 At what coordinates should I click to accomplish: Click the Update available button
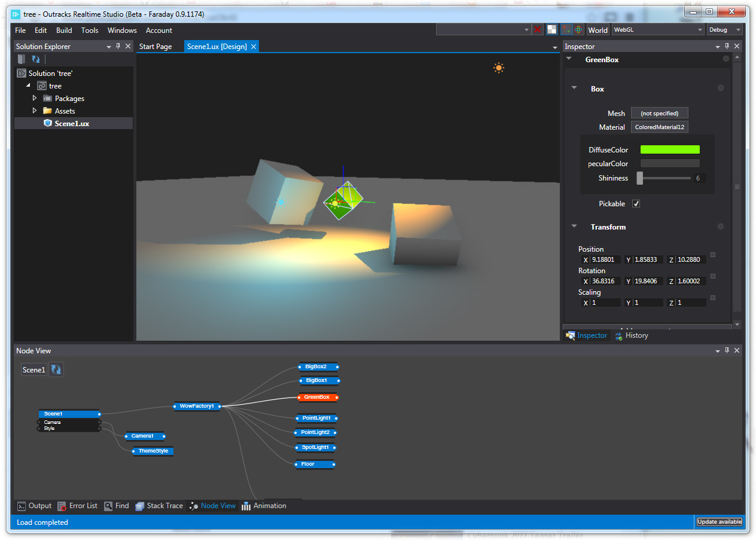pos(719,522)
